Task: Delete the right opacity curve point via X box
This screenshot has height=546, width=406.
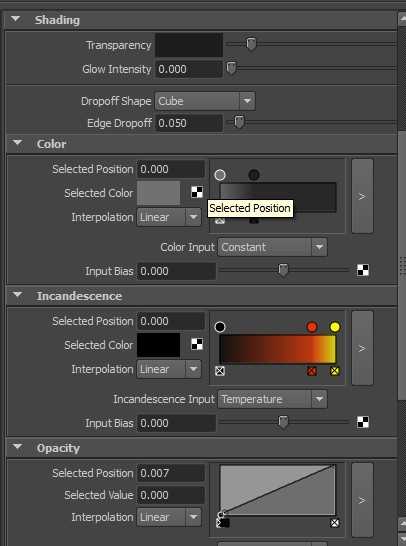Action: 335,523
